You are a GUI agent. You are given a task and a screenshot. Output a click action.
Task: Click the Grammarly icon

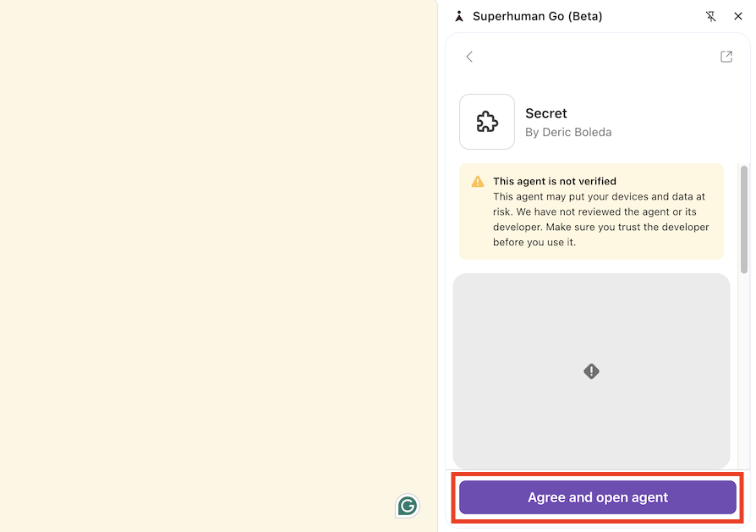407,505
